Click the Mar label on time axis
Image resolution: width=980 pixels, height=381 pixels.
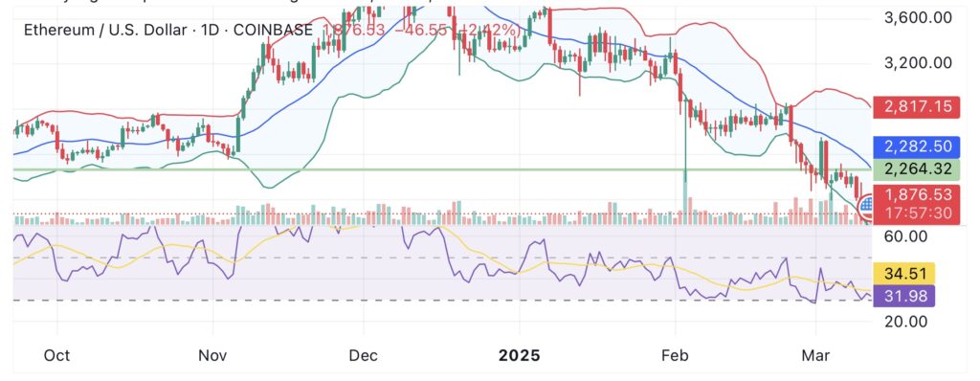(x=815, y=355)
